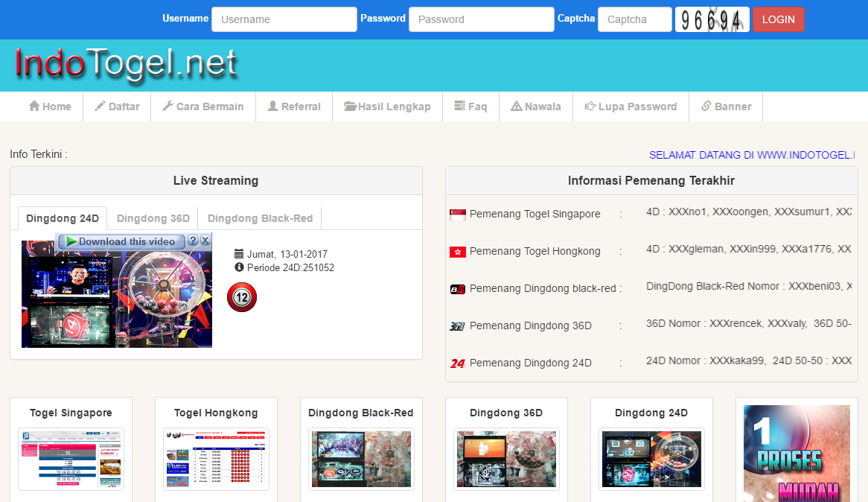This screenshot has width=868, height=502.
Task: Click the Selamat Datang marquee text
Action: pyautogui.click(x=752, y=155)
